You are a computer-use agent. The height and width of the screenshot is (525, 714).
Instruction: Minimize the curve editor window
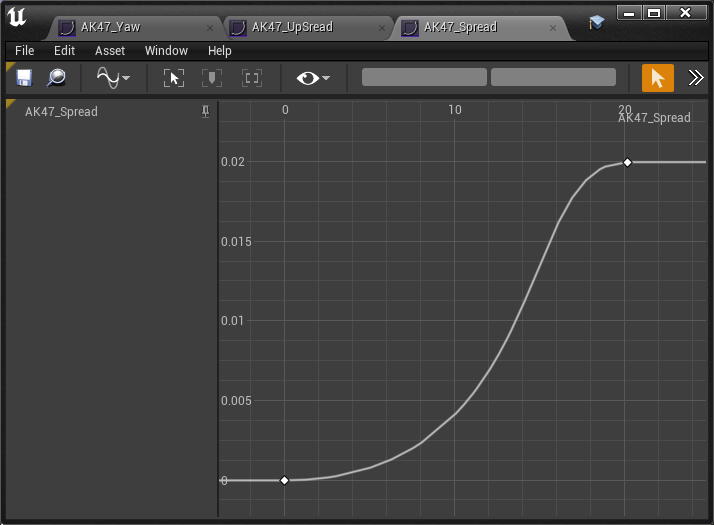(x=629, y=13)
